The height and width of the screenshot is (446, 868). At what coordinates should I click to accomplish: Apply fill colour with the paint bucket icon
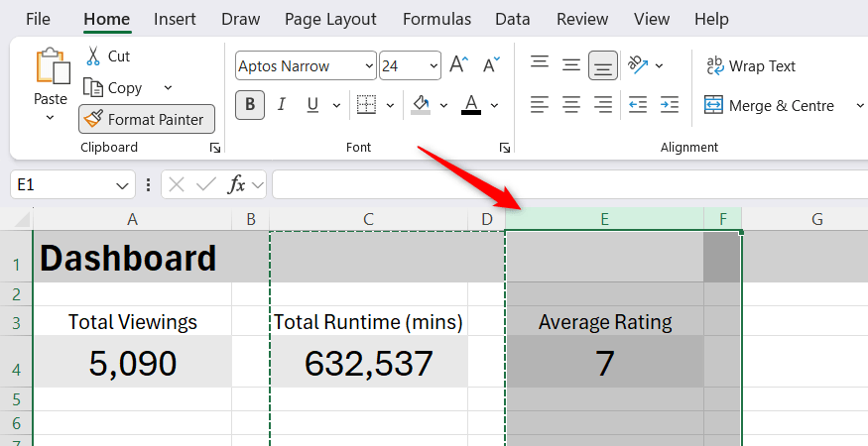(x=421, y=105)
